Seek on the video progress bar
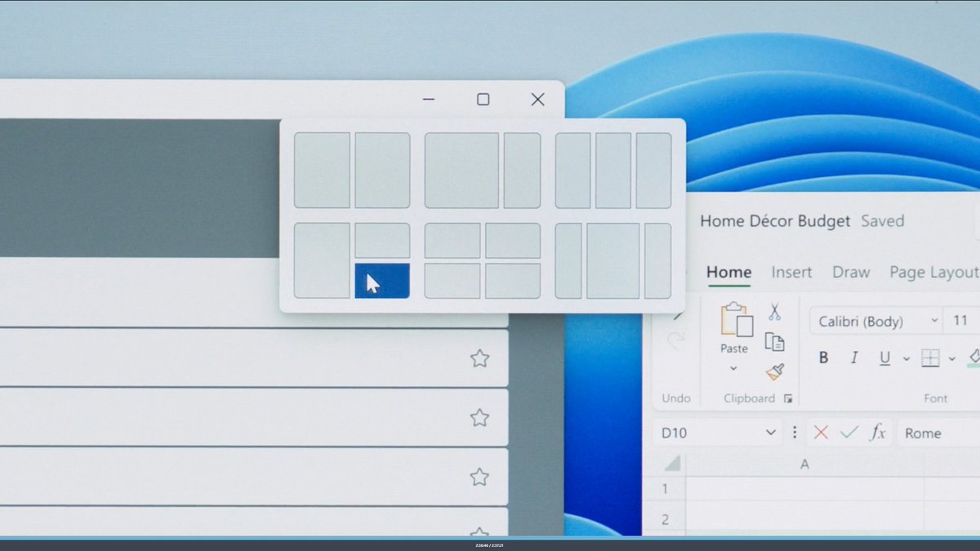The image size is (980, 551). coord(490,538)
